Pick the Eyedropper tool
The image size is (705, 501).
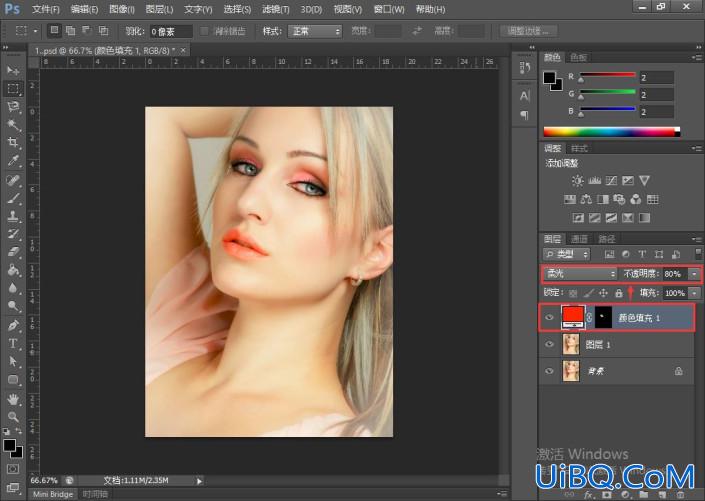pos(13,161)
